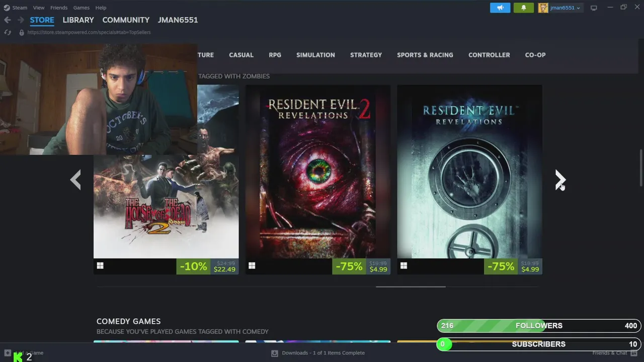Click the COMEDY GAMES heading

pyautogui.click(x=128, y=321)
